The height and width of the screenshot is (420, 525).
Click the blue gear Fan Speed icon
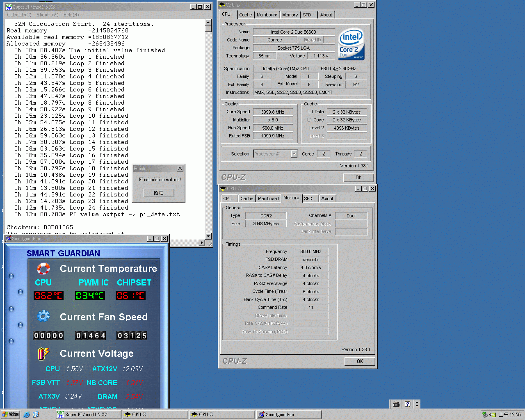point(43,316)
